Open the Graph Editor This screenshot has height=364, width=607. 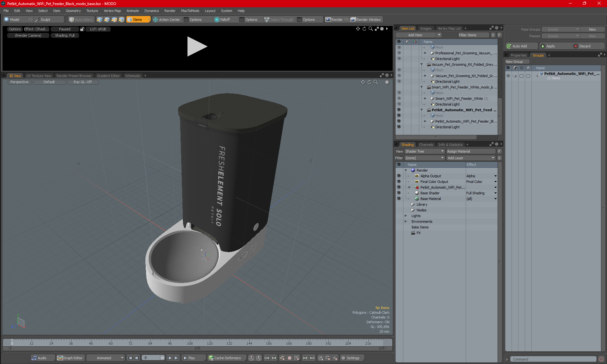pyautogui.click(x=70, y=358)
